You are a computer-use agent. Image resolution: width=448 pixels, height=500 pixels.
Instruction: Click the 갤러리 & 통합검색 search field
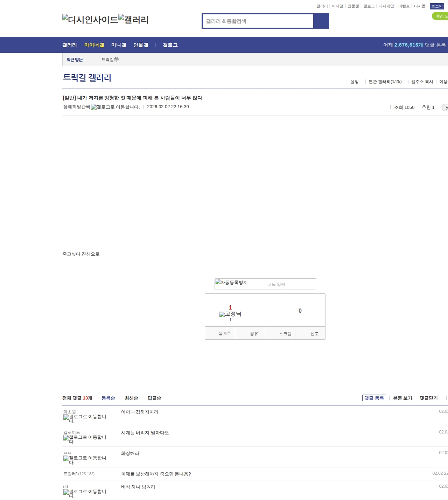258,21
